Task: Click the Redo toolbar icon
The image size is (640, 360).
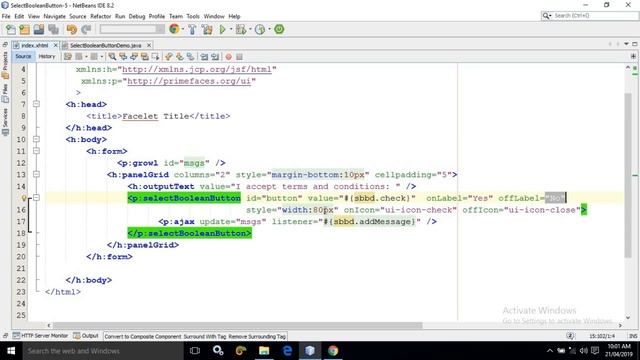Action: pos(86,29)
